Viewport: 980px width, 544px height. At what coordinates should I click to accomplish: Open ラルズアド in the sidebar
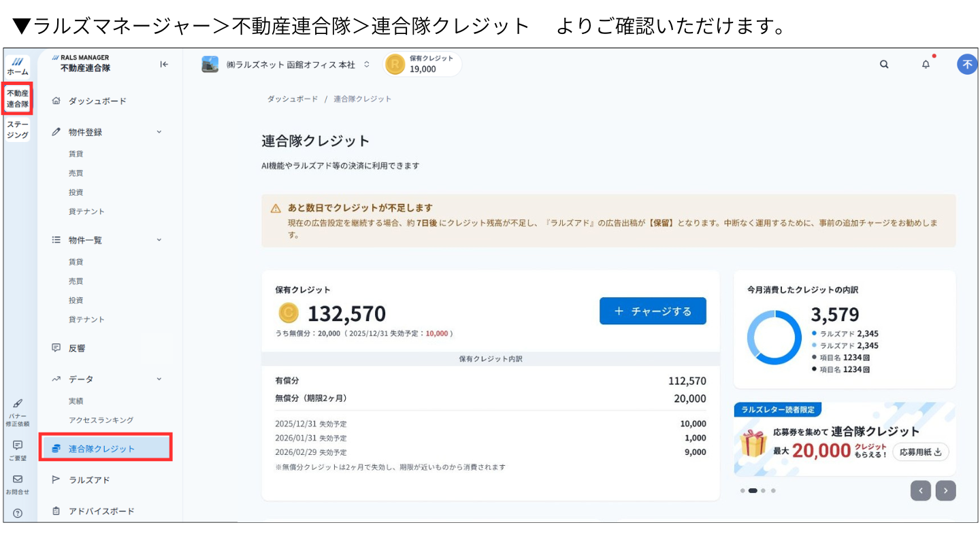(x=89, y=480)
